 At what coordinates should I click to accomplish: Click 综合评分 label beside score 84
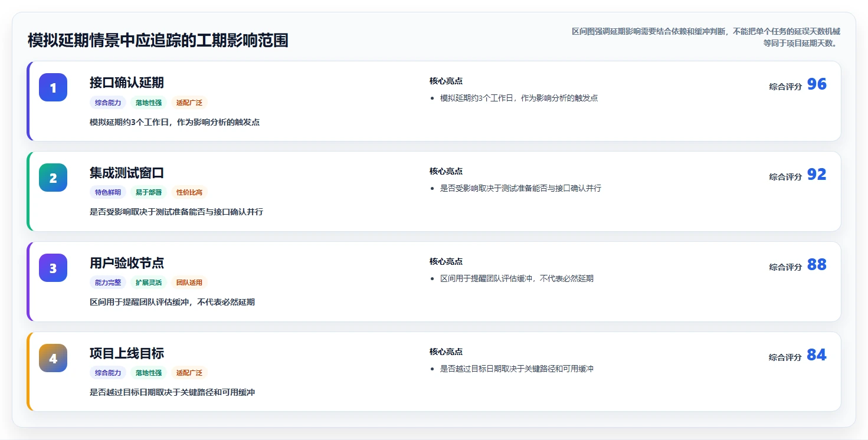[x=785, y=357]
